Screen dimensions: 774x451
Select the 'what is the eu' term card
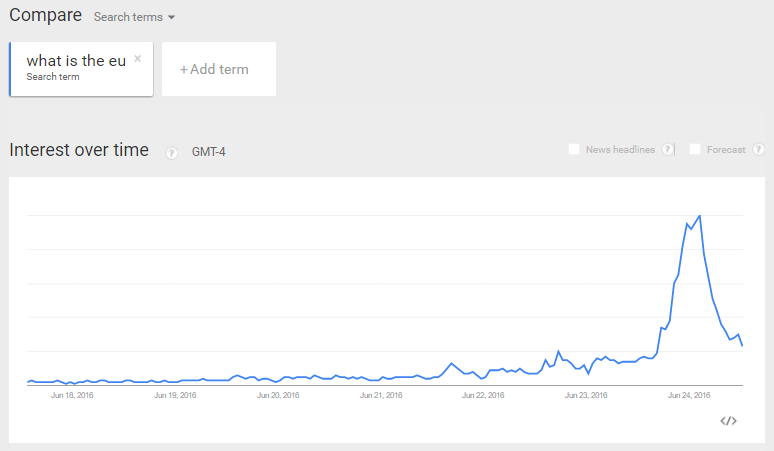click(x=76, y=68)
